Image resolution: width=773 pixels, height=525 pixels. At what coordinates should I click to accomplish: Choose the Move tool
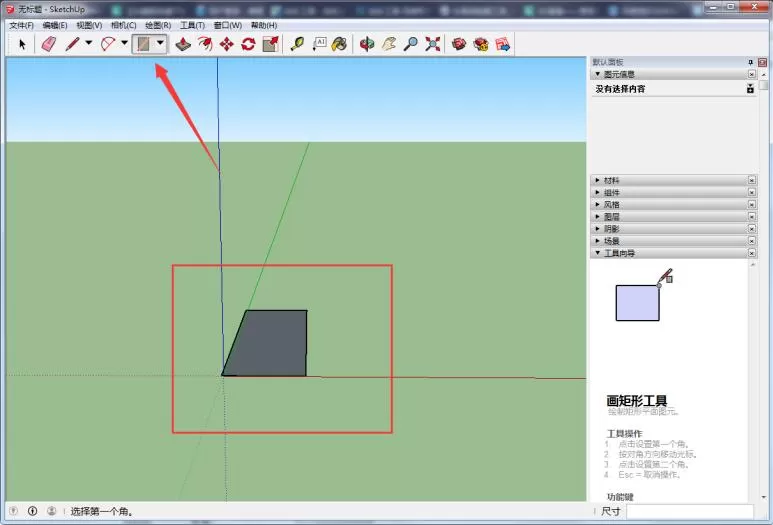[x=226, y=44]
